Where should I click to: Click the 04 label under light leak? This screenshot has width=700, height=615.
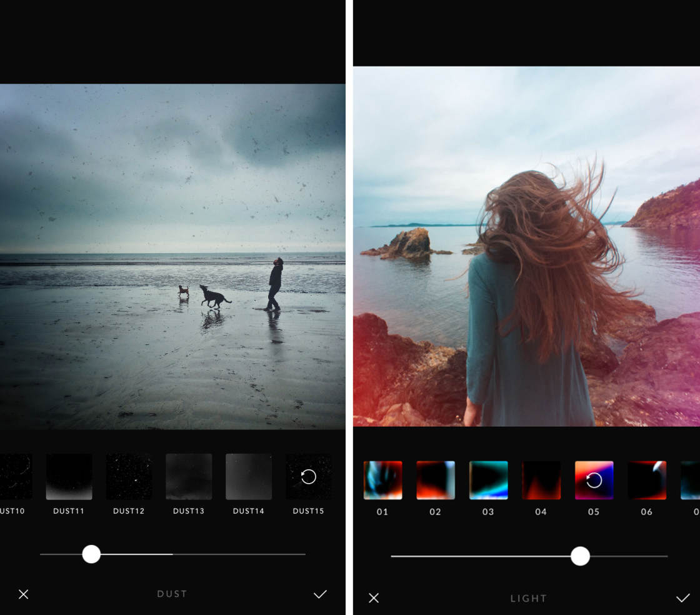(541, 512)
